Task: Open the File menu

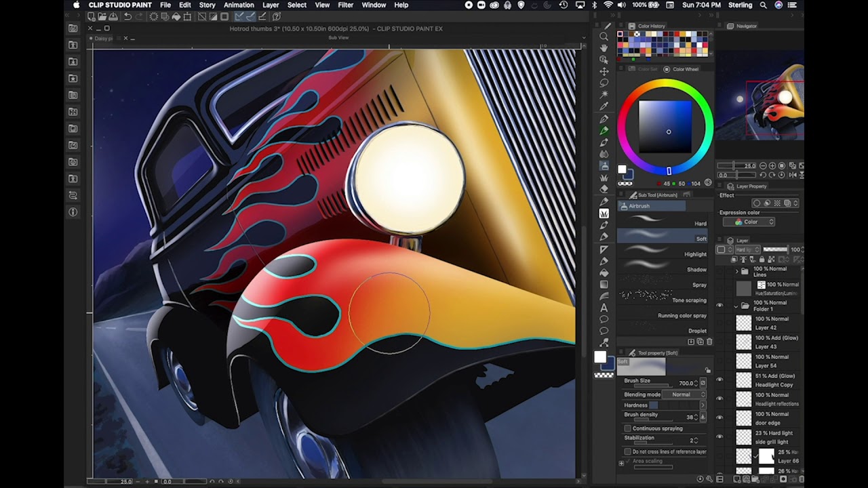Action: coord(165,5)
